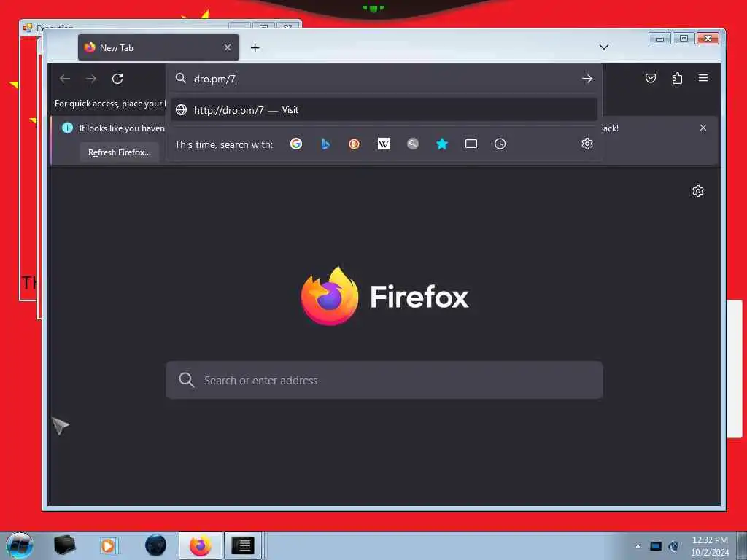Image resolution: width=747 pixels, height=560 pixels.
Task: Click the Search or enter address box
Action: (384, 380)
